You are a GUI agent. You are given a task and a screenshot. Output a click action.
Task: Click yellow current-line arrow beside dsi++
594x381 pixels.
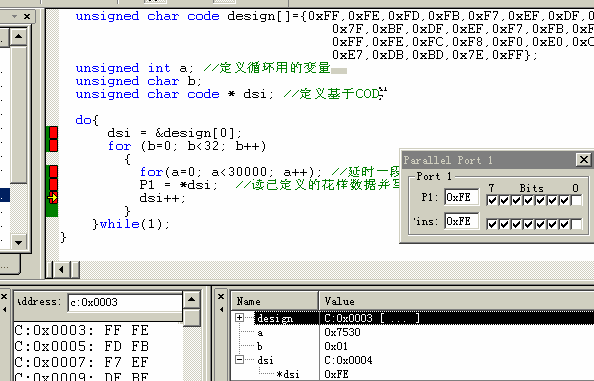point(53,197)
